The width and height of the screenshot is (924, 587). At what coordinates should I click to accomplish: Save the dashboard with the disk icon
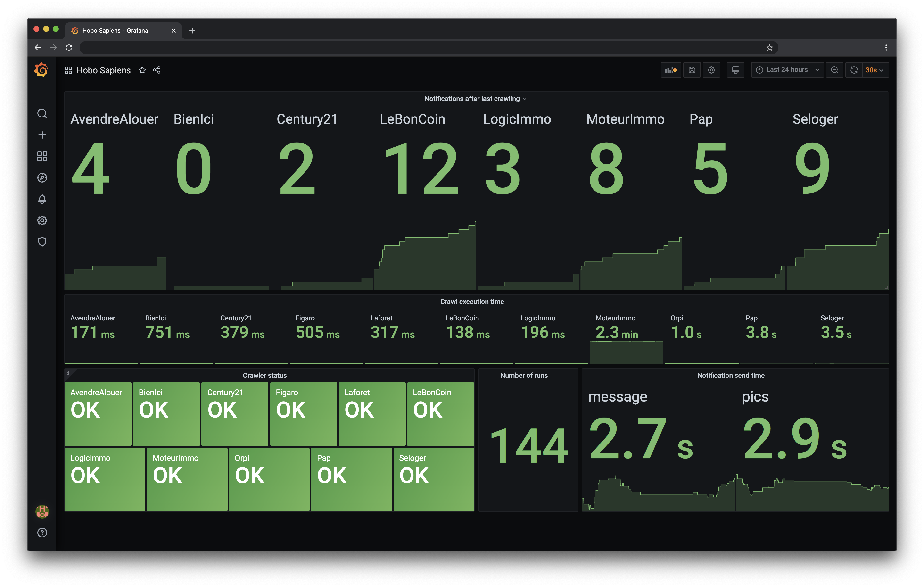[692, 70]
